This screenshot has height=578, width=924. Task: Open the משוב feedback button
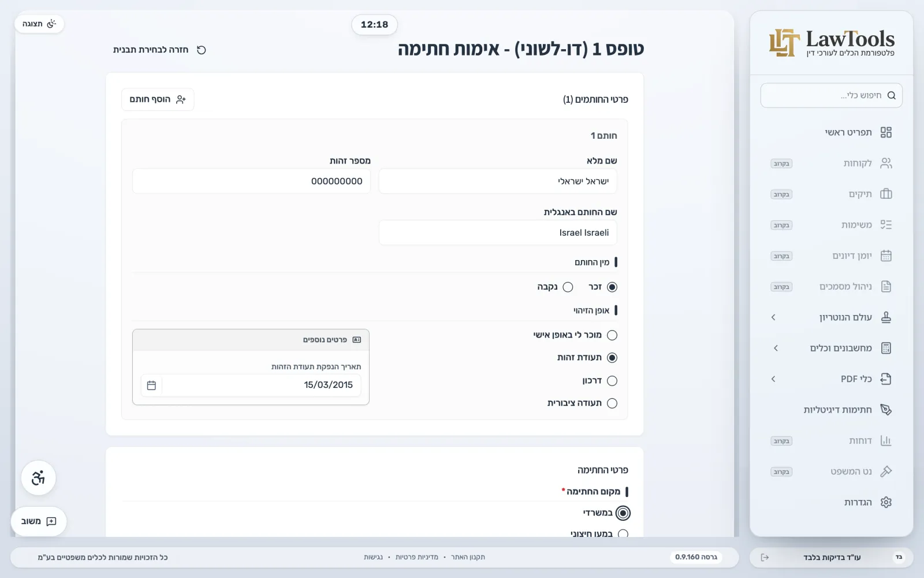pos(39,521)
